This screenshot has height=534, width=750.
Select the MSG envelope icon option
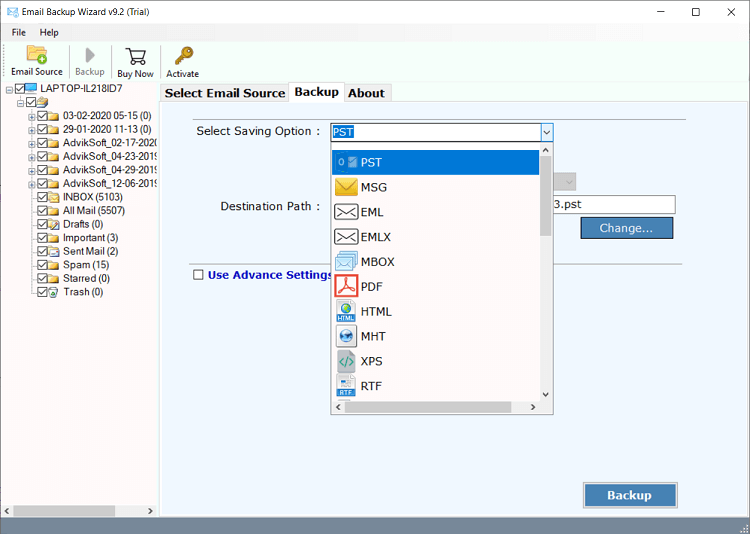pyautogui.click(x=346, y=187)
